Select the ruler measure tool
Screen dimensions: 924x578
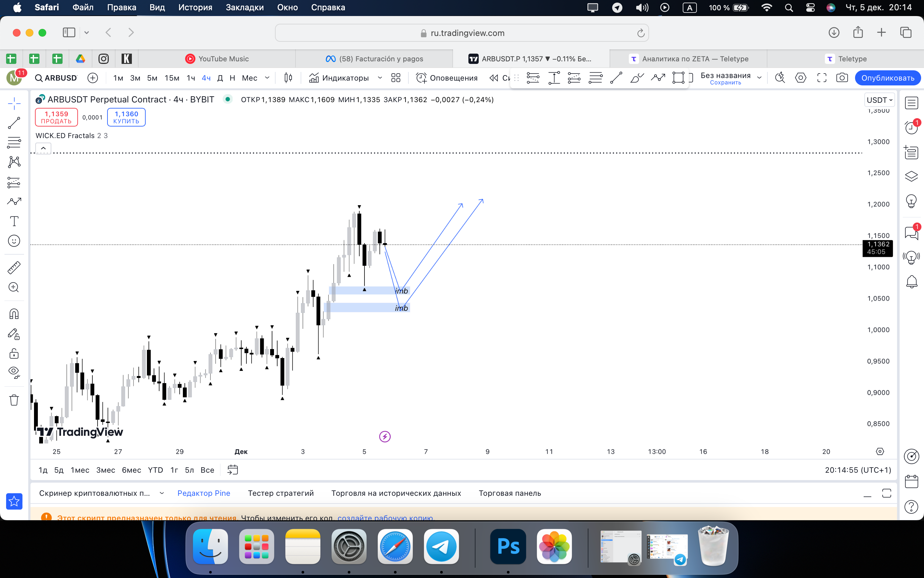click(14, 267)
